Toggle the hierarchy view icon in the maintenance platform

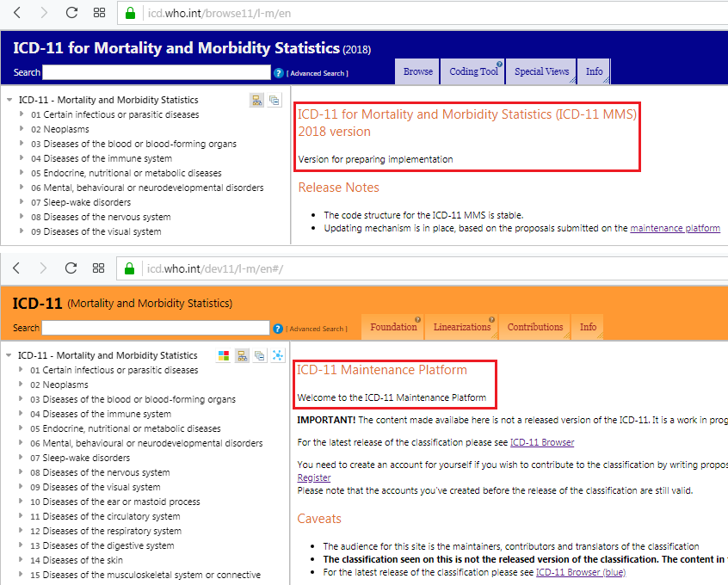click(242, 355)
